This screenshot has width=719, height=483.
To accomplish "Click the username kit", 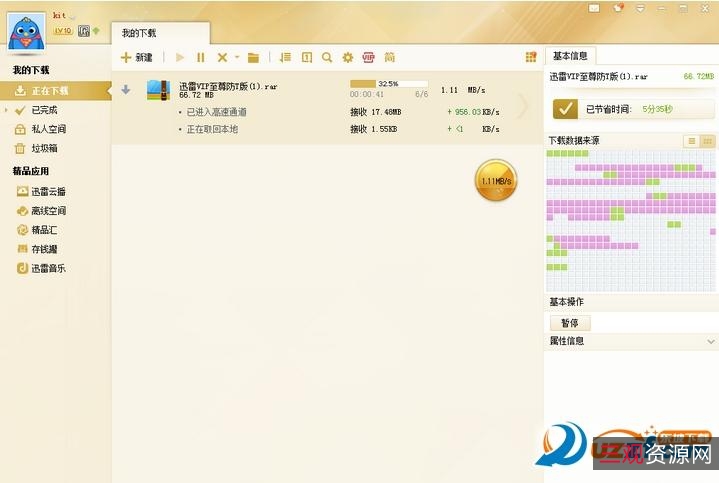I will (59, 15).
